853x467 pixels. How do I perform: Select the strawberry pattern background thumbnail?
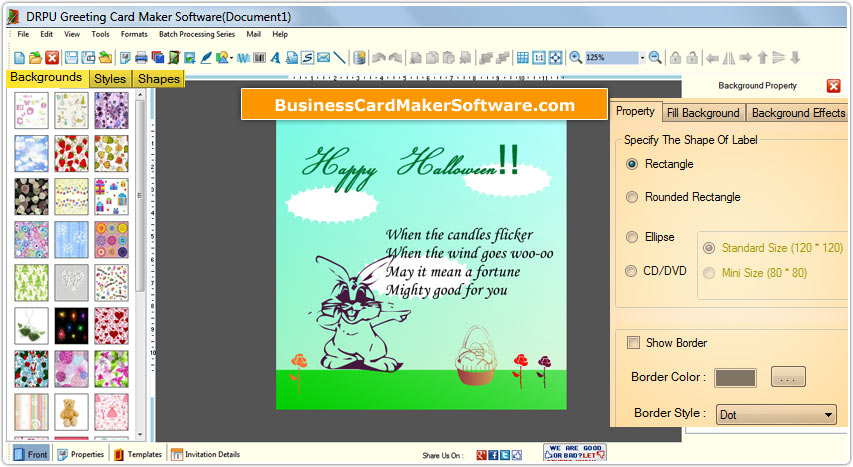tap(71, 154)
